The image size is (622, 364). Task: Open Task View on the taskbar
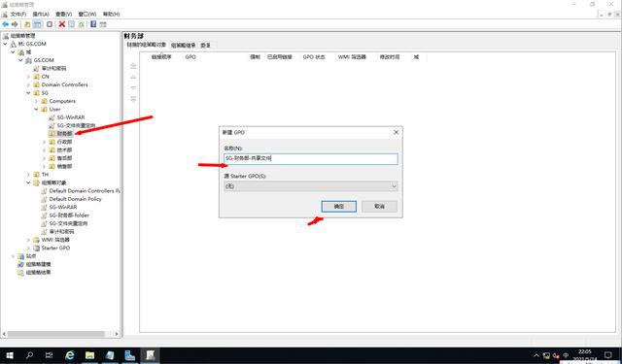click(49, 355)
